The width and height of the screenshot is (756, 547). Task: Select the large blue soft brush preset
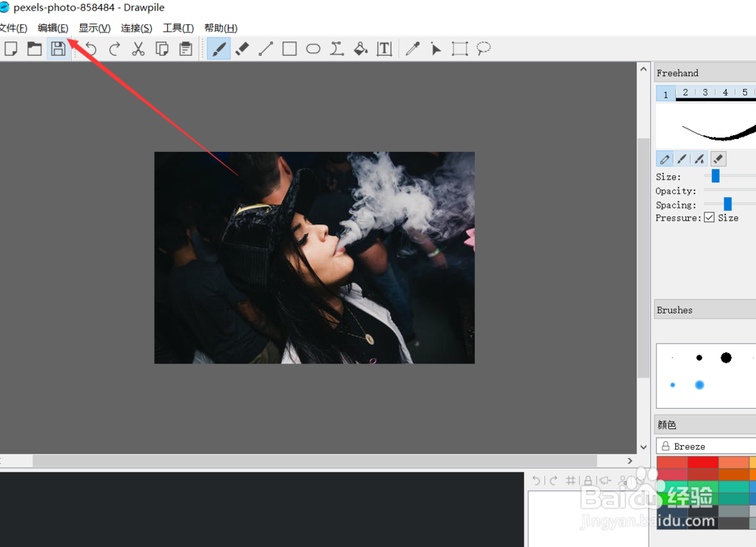tap(699, 385)
